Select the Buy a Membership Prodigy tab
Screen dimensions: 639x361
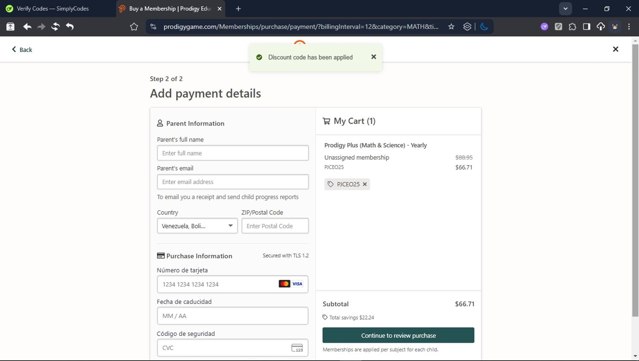coord(169,9)
